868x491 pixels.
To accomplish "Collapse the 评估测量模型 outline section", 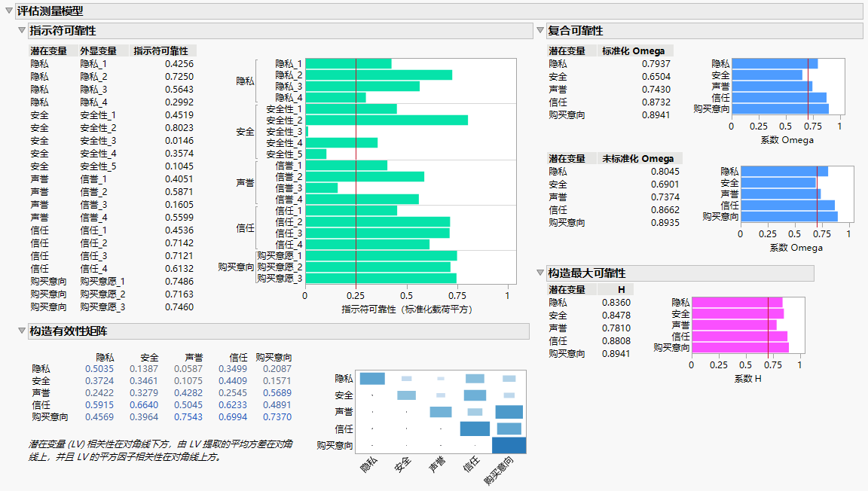I will coord(8,11).
